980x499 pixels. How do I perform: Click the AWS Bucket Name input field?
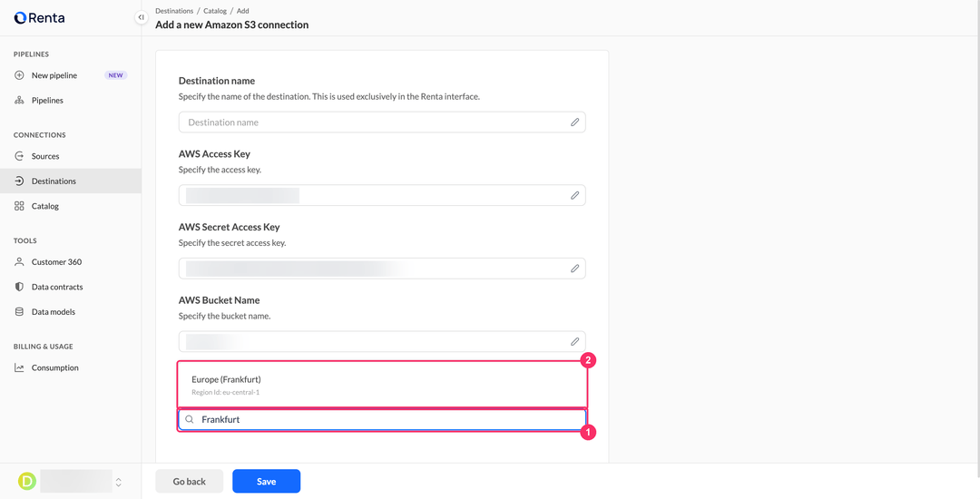[x=382, y=342]
